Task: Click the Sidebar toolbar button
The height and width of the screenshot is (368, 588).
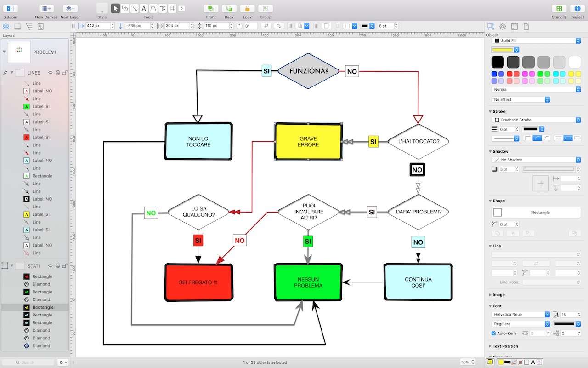Action: click(10, 8)
